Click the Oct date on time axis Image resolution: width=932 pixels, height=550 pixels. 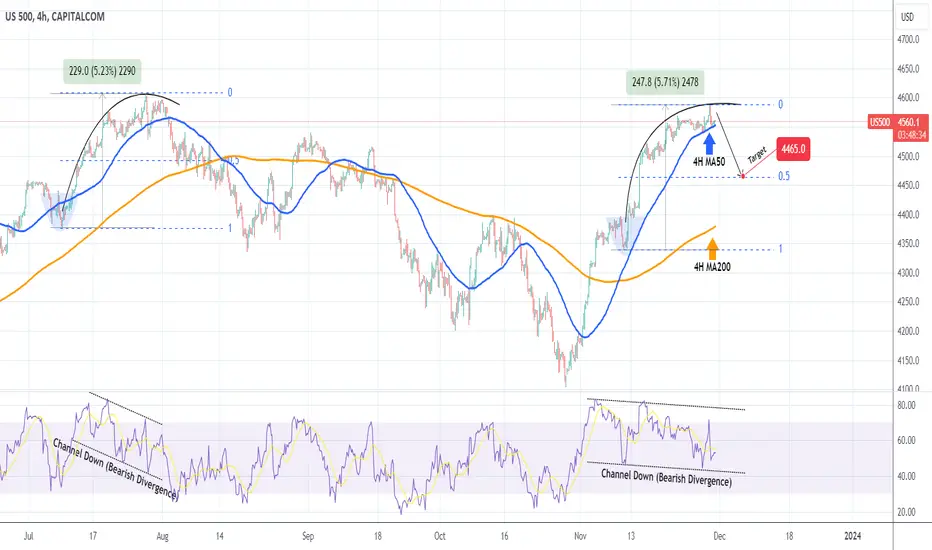point(440,536)
